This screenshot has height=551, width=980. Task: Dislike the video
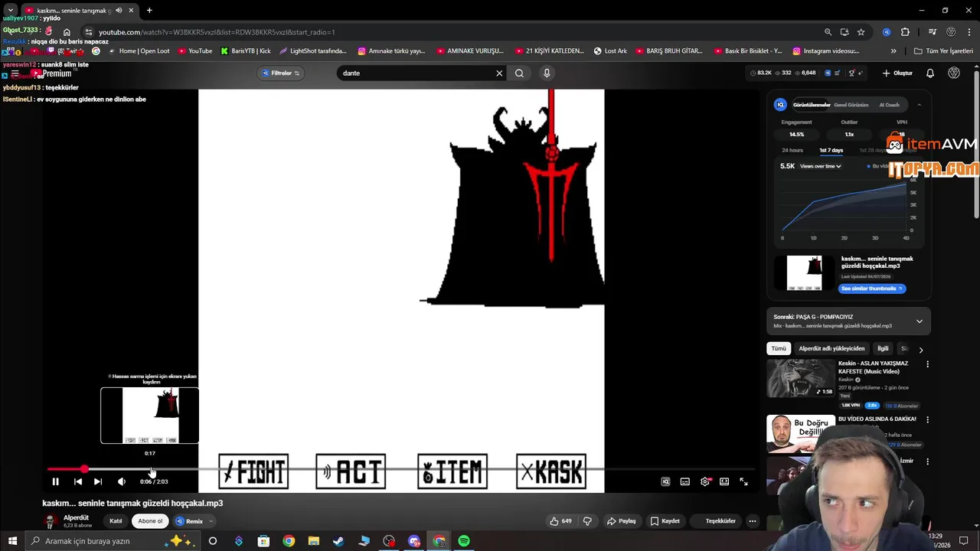pos(587,521)
